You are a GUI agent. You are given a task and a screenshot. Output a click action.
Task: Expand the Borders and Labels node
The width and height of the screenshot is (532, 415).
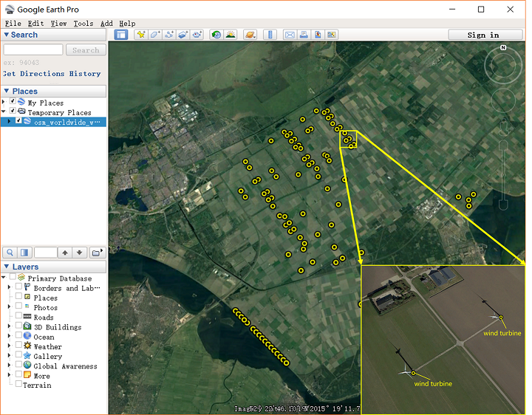click(9, 287)
